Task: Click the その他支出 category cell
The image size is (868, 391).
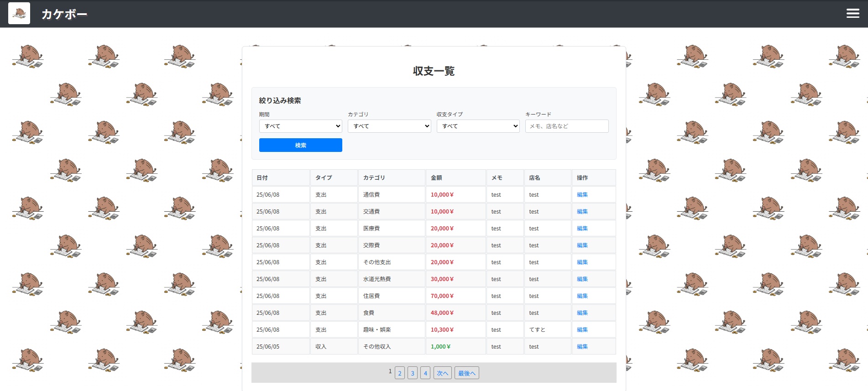Action: point(392,262)
